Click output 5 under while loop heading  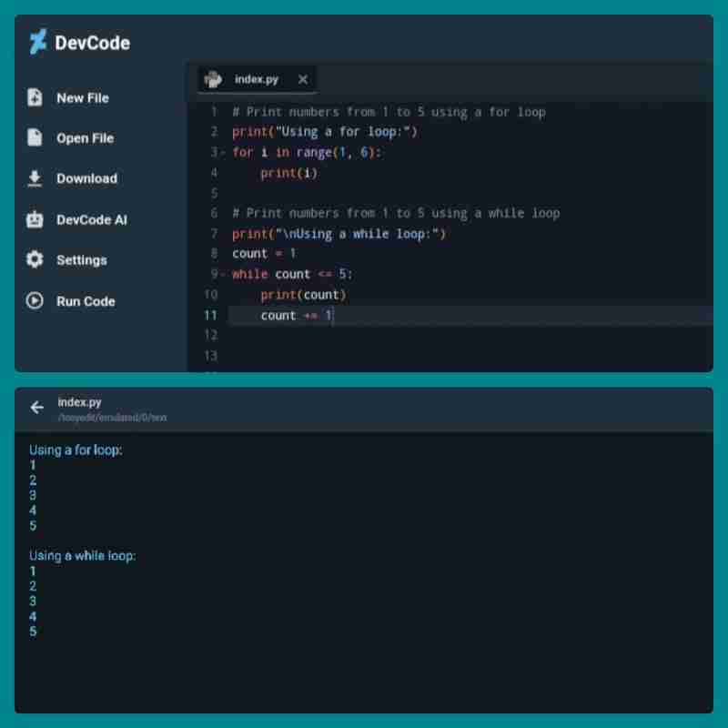(33, 632)
